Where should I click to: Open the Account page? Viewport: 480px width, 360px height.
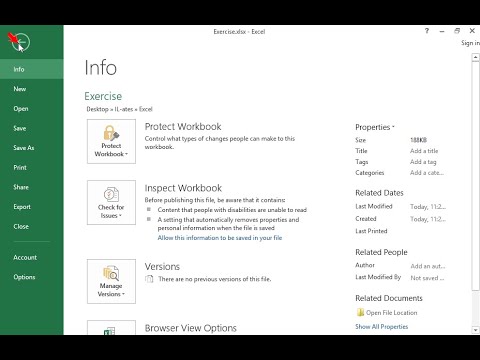[32, 257]
